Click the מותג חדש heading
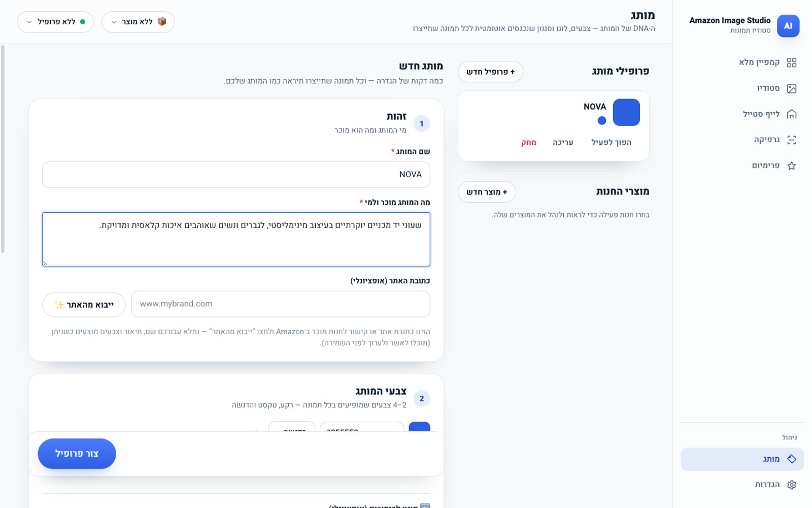 click(421, 66)
